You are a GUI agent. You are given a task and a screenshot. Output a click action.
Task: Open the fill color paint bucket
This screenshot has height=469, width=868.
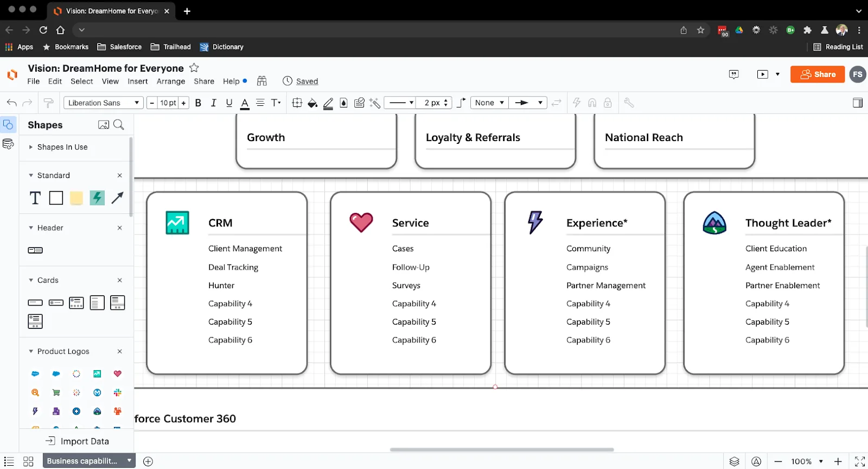(x=312, y=103)
